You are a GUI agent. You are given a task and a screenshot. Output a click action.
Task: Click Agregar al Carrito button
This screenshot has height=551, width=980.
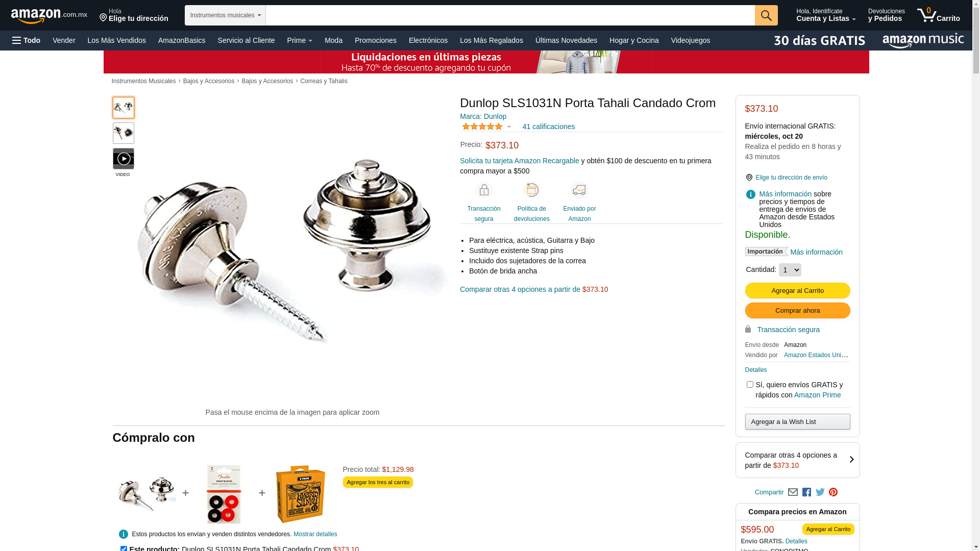pyautogui.click(x=797, y=291)
